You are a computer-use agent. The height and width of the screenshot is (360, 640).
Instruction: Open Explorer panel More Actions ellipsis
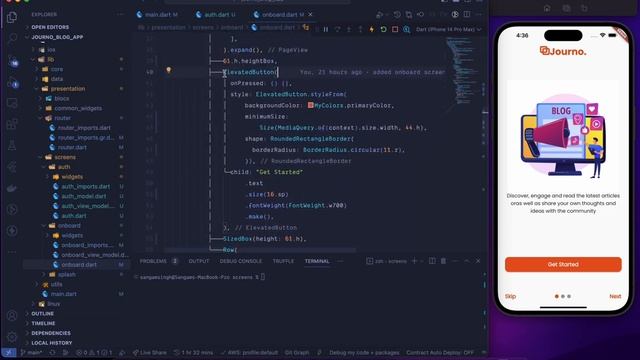point(120,14)
